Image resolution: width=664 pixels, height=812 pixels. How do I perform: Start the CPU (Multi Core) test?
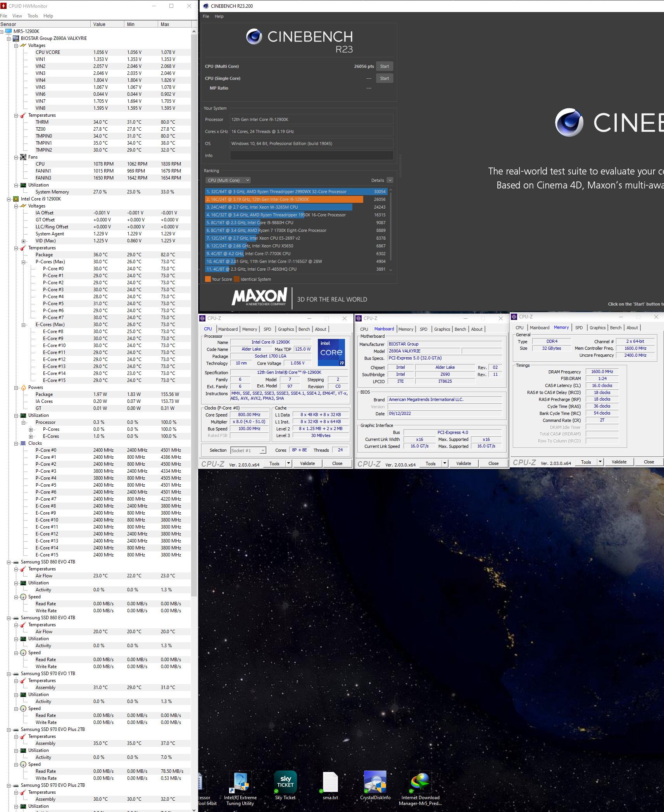385,66
